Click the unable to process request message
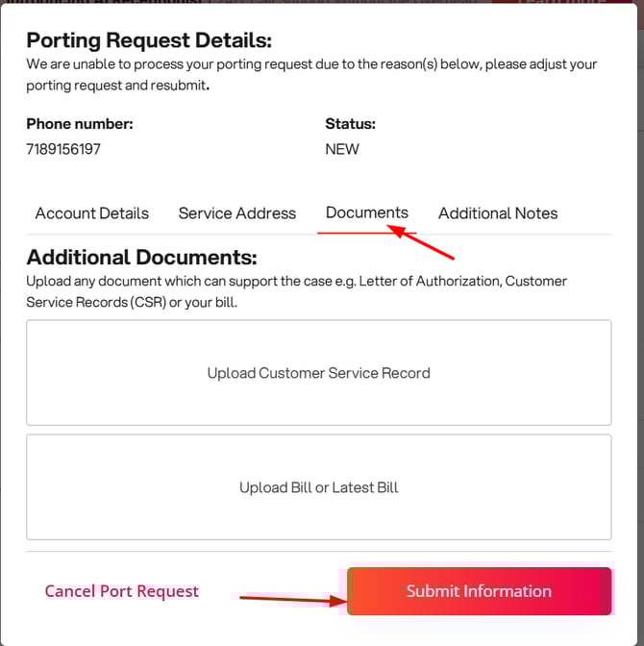Screen dimensions: 644x646 tap(311, 74)
